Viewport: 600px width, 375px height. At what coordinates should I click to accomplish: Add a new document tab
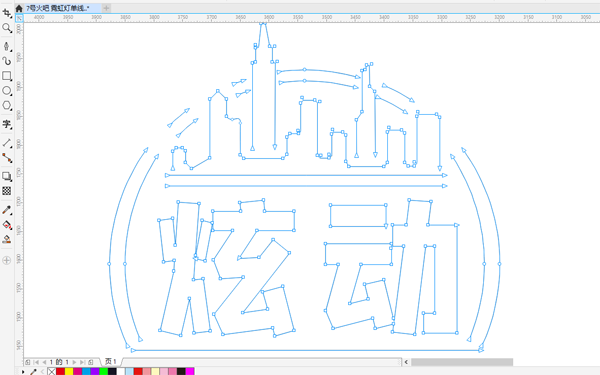coord(106,8)
